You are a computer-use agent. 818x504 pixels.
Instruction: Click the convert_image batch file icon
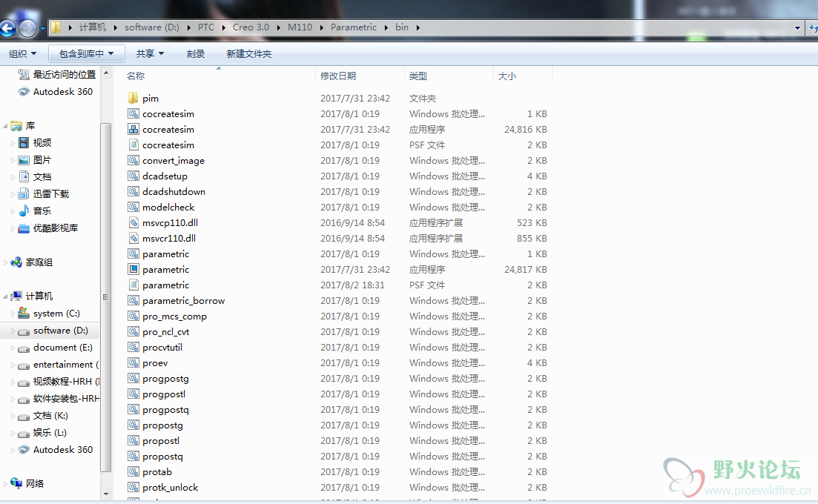pyautogui.click(x=133, y=161)
